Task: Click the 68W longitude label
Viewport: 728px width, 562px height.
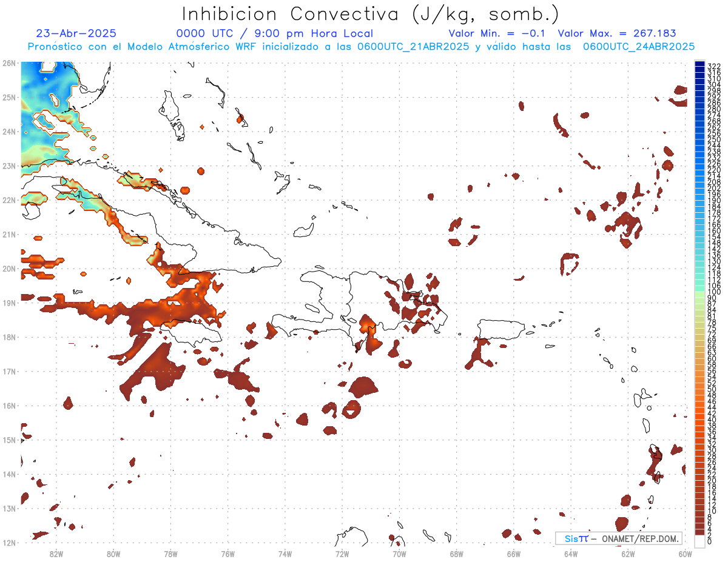Action: pyautogui.click(x=457, y=554)
